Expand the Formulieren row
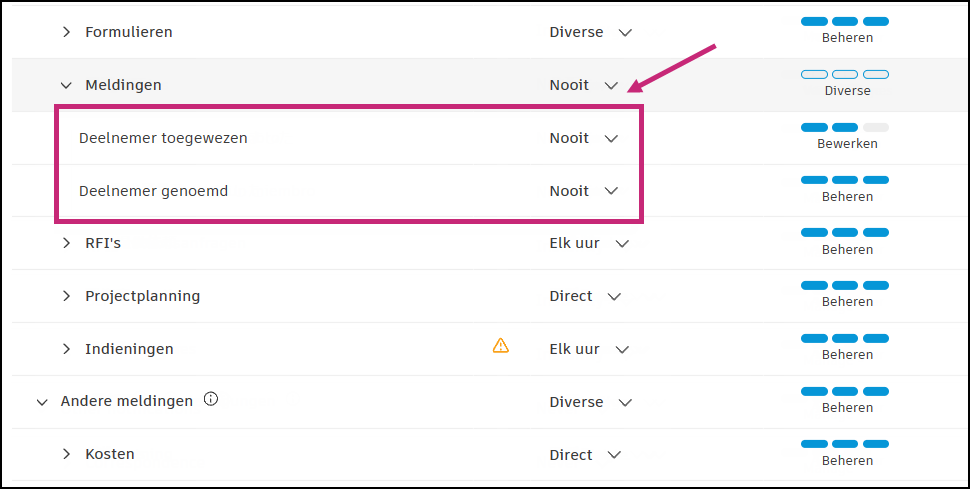The width and height of the screenshot is (970, 489). pyautogui.click(x=67, y=32)
